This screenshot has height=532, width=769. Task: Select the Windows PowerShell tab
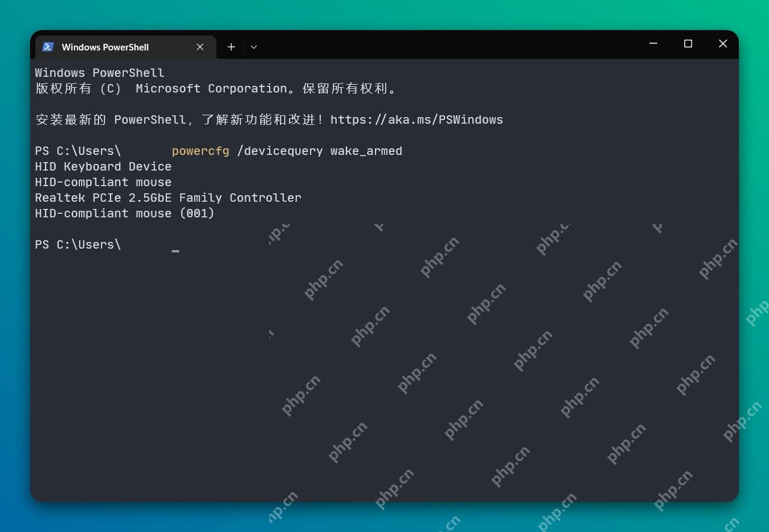126,47
